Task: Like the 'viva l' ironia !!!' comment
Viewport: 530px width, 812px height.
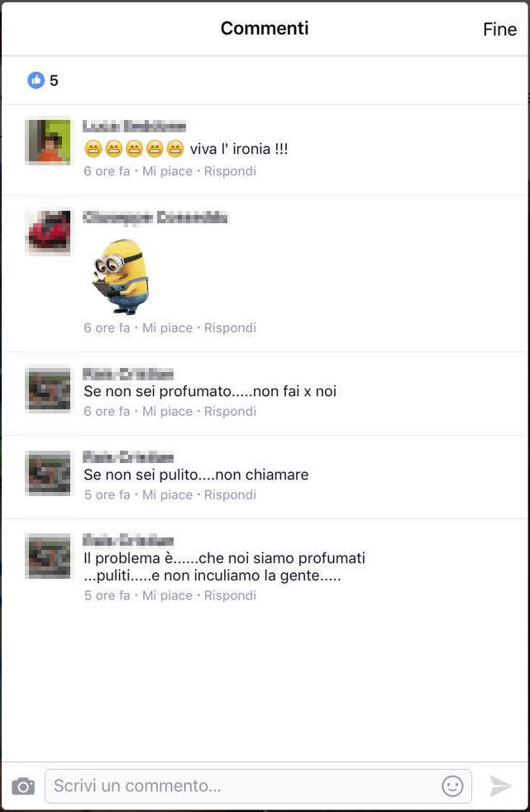Action: pyautogui.click(x=167, y=171)
